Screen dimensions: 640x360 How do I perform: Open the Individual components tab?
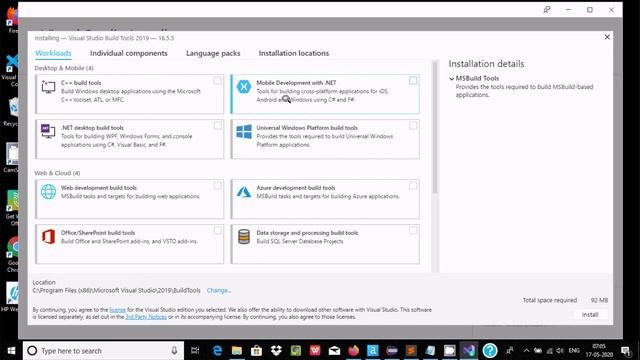pyautogui.click(x=129, y=53)
